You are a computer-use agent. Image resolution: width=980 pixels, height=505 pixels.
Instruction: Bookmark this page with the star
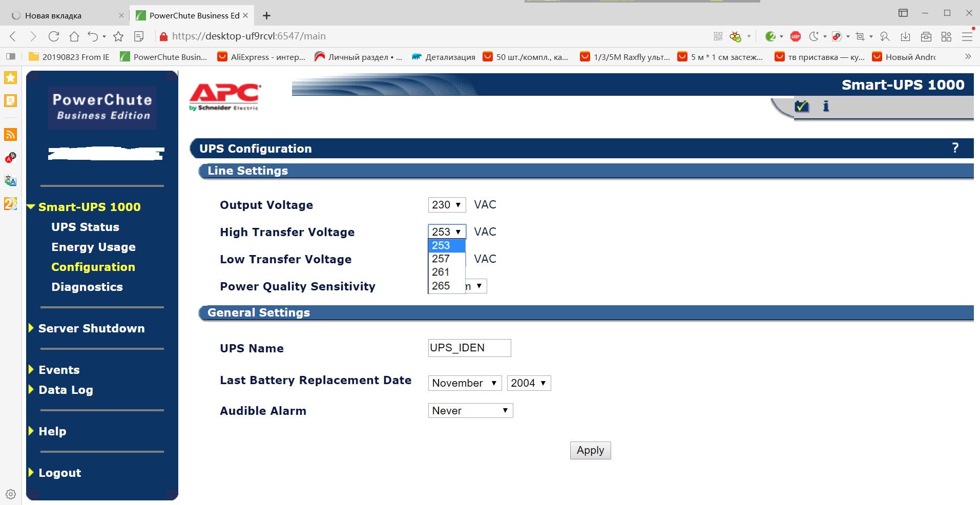click(118, 36)
